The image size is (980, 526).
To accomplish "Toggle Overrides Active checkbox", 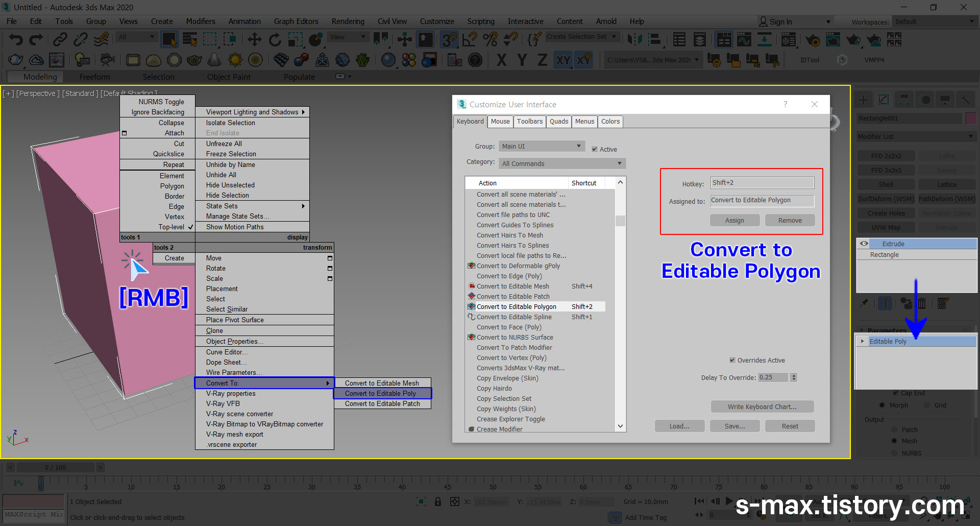I will (x=732, y=360).
